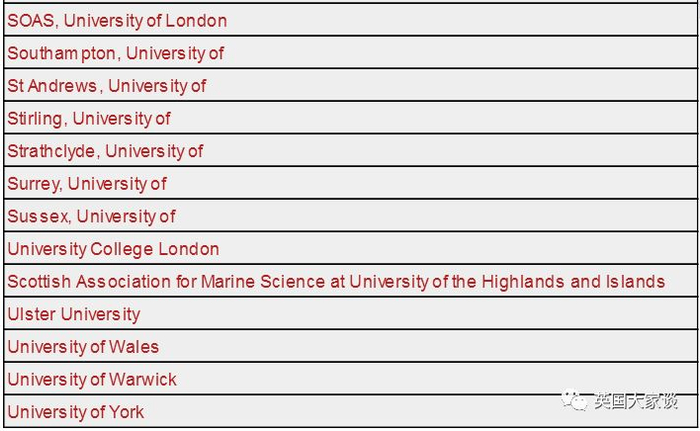Click the Sussex, University of link
Screen dimensions: 700x431
point(91,216)
